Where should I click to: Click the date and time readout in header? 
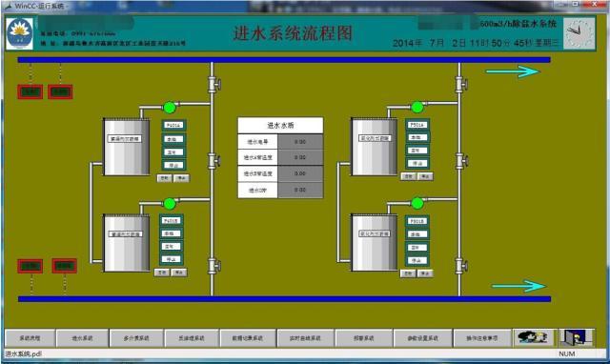click(x=476, y=43)
